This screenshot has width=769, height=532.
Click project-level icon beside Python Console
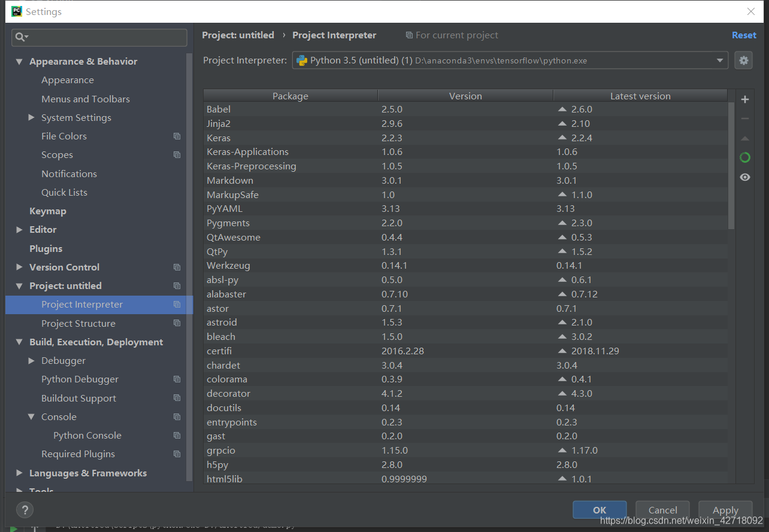click(x=177, y=436)
